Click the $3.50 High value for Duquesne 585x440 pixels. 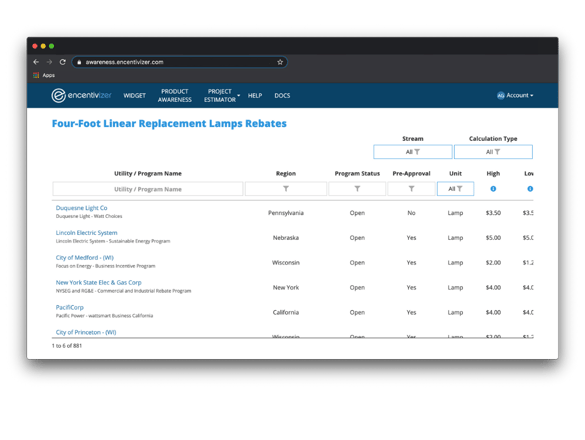coord(493,213)
